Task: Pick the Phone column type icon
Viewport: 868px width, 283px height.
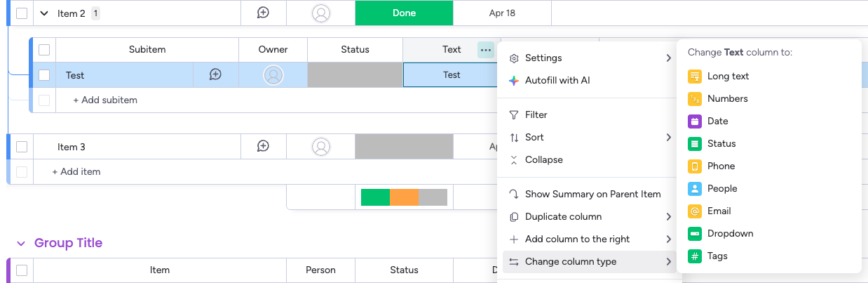Action: point(695,166)
